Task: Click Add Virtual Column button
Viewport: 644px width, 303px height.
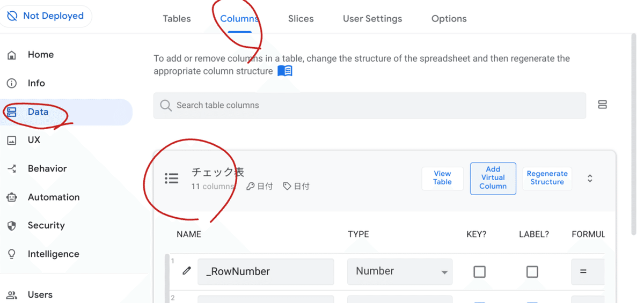Action: [493, 178]
